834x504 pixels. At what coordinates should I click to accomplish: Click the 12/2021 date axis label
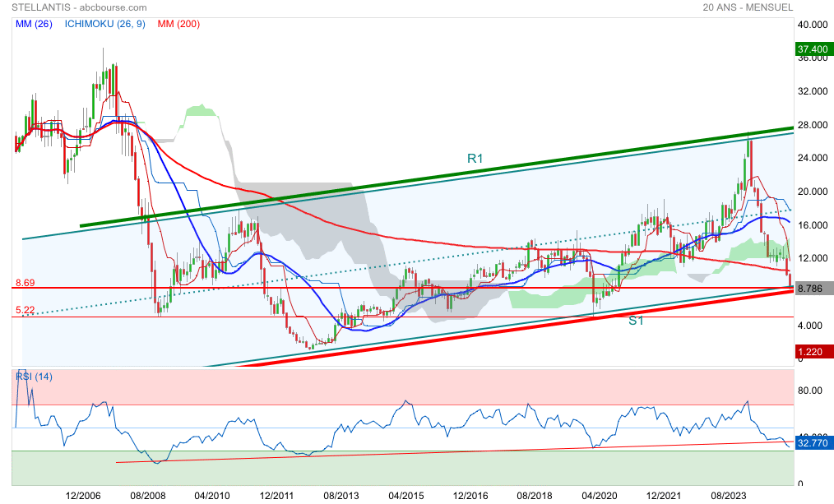[664, 496]
